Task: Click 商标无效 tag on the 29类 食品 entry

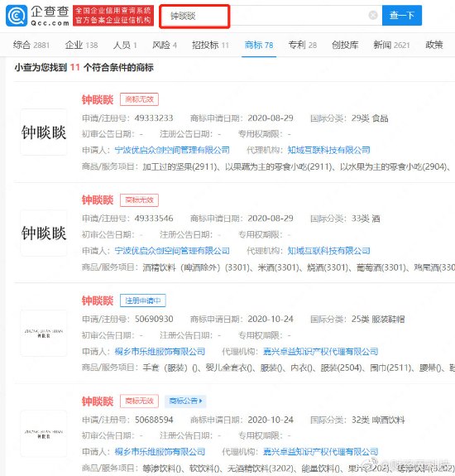Action: (x=139, y=99)
